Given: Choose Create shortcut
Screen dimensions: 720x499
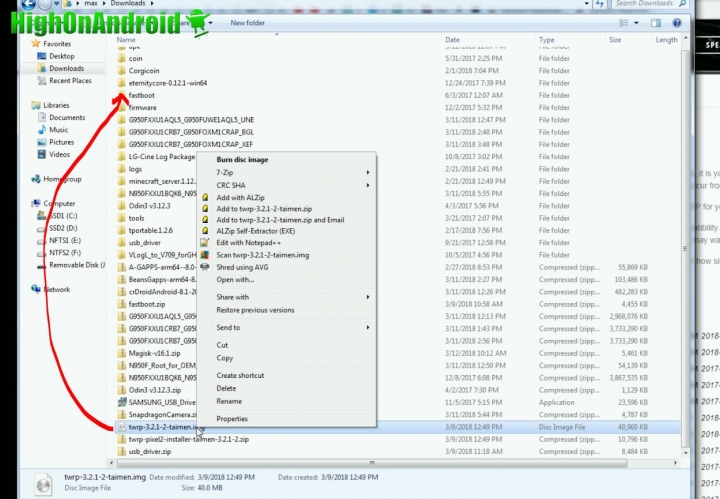Looking at the screenshot, I should coord(240,376).
